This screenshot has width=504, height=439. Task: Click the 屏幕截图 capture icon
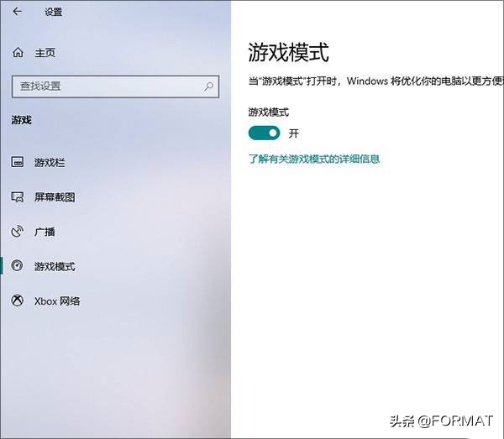pyautogui.click(x=18, y=197)
